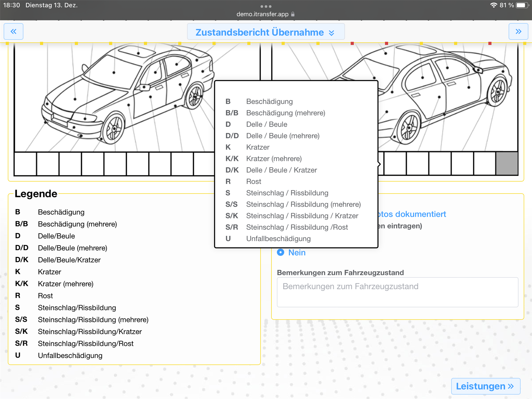Image resolution: width=532 pixels, height=399 pixels.
Task: Click the Leistungen » button
Action: tap(485, 386)
